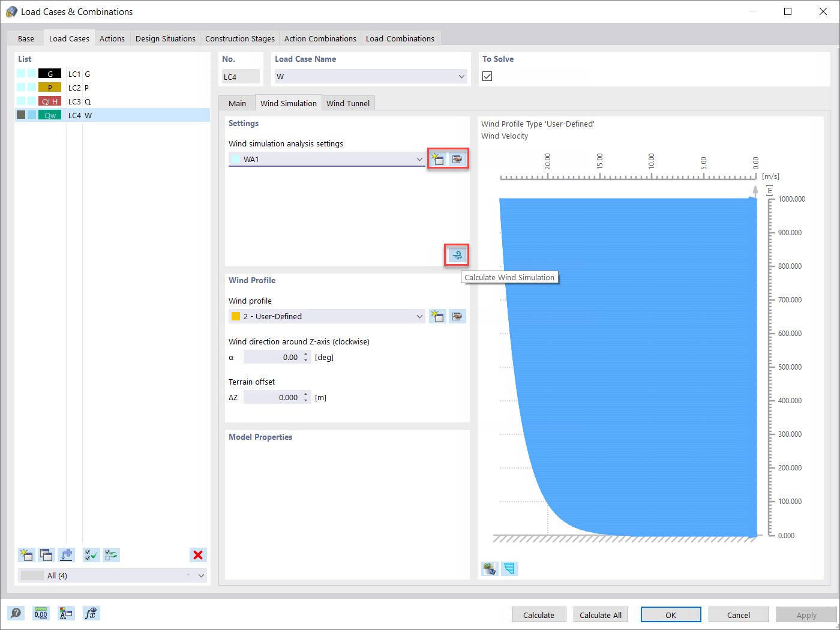Toggle the To Solve checkbox

(x=487, y=76)
